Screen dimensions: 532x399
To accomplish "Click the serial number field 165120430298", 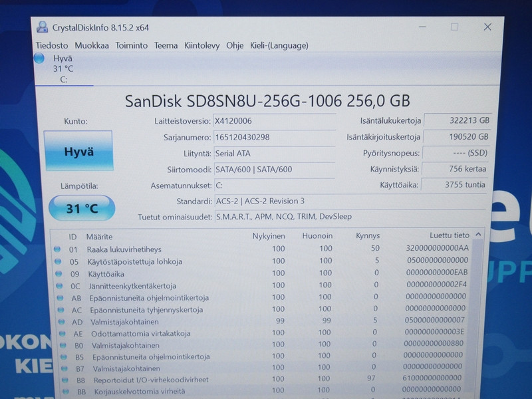I will click(274, 138).
